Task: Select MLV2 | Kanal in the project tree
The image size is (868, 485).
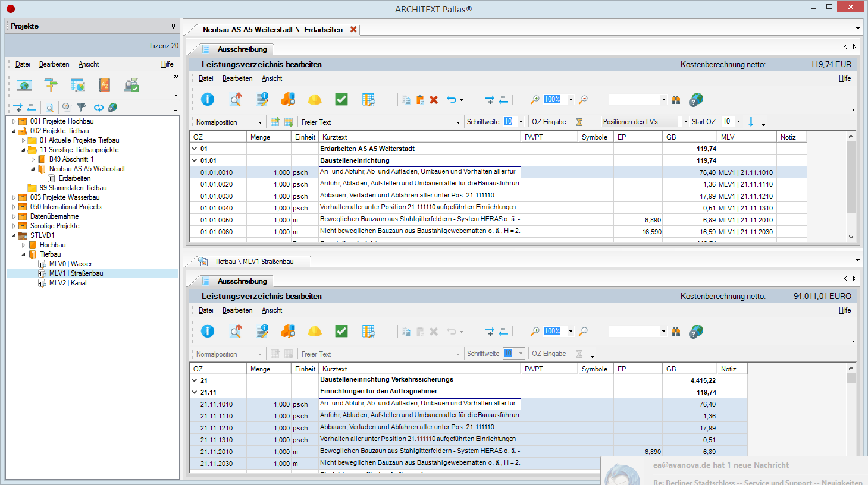Action: click(68, 283)
